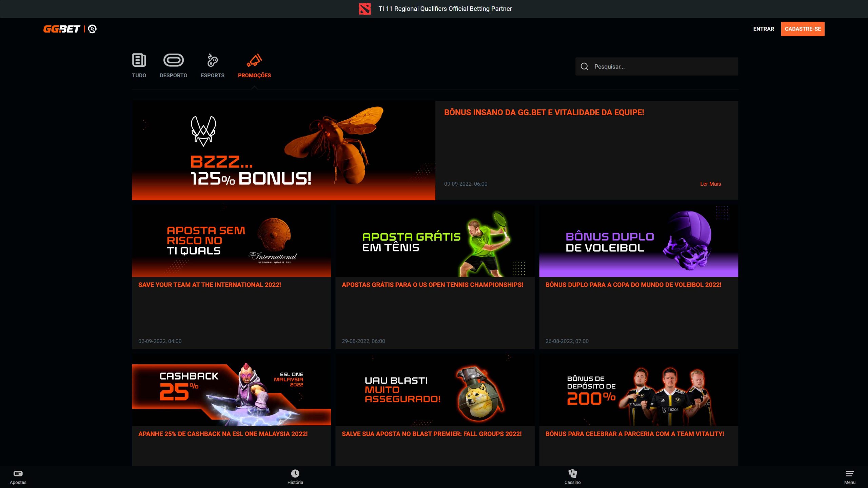The height and width of the screenshot is (488, 868).
Task: Open Bônus Duplo de Voleibol image
Action: 638,241
